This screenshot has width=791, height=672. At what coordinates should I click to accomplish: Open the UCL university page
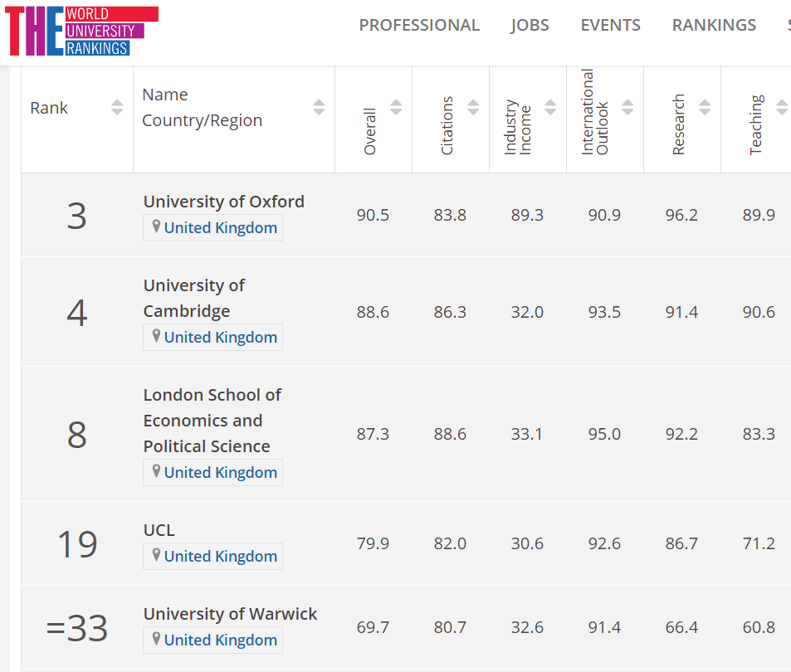coord(159,530)
